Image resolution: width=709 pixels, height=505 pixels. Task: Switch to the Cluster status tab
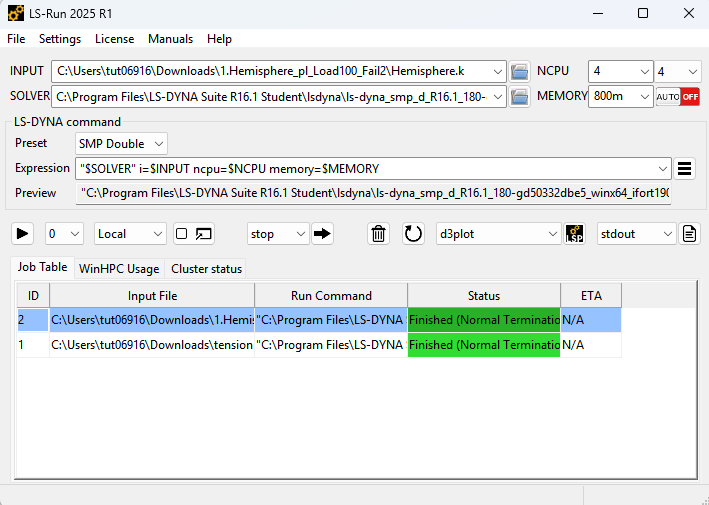tap(206, 269)
